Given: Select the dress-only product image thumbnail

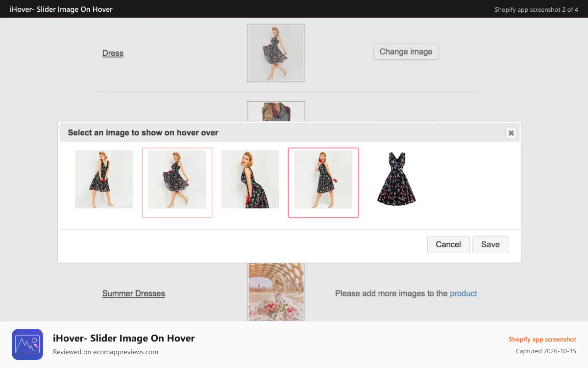Looking at the screenshot, I should (x=396, y=179).
